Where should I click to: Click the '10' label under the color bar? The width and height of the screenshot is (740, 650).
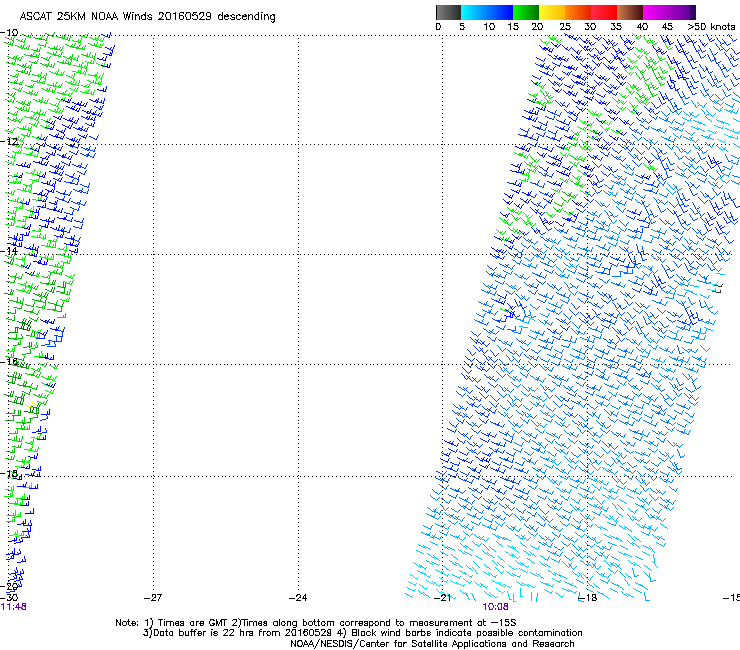click(489, 26)
